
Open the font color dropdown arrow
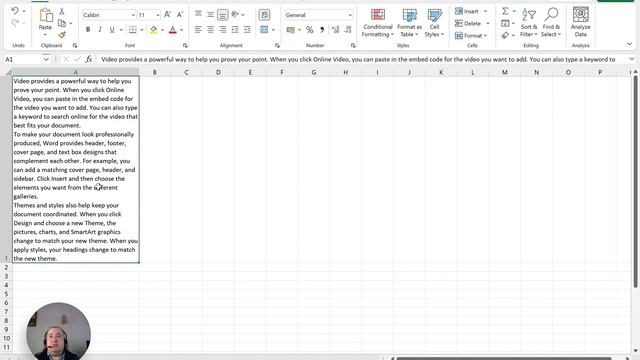(182, 30)
